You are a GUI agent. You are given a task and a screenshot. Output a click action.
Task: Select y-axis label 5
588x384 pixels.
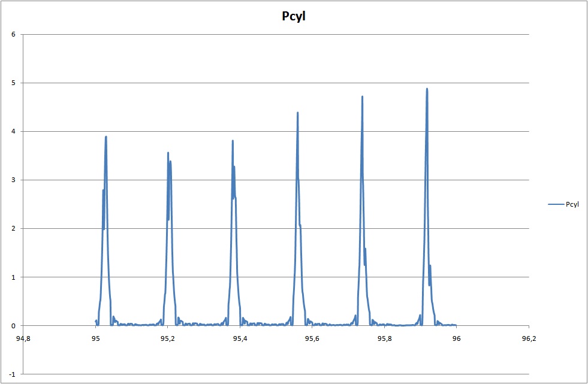14,83
